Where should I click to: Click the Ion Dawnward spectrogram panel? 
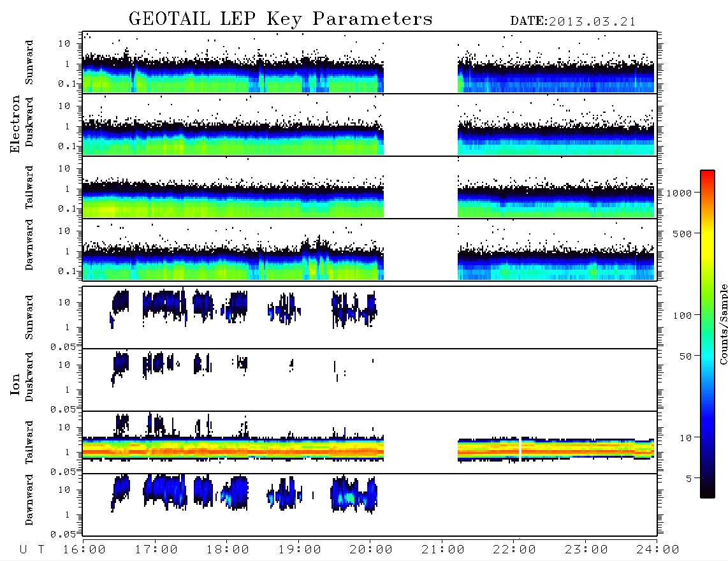point(370,505)
